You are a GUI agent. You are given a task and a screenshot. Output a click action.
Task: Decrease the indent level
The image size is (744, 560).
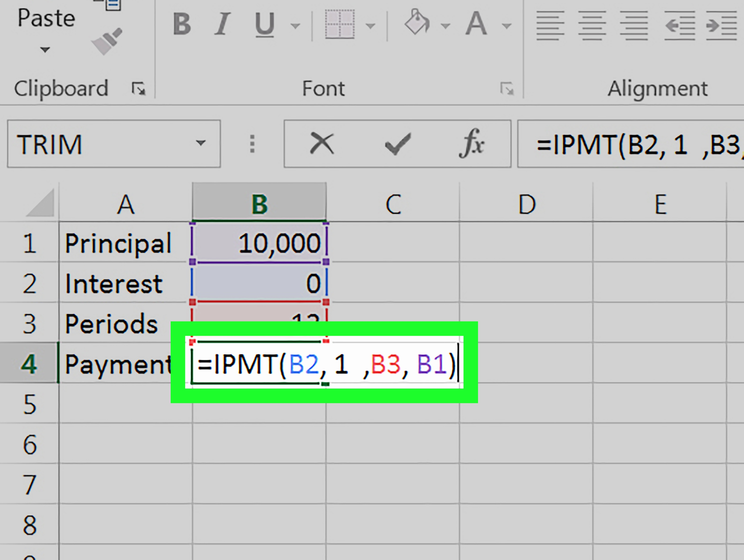679,26
